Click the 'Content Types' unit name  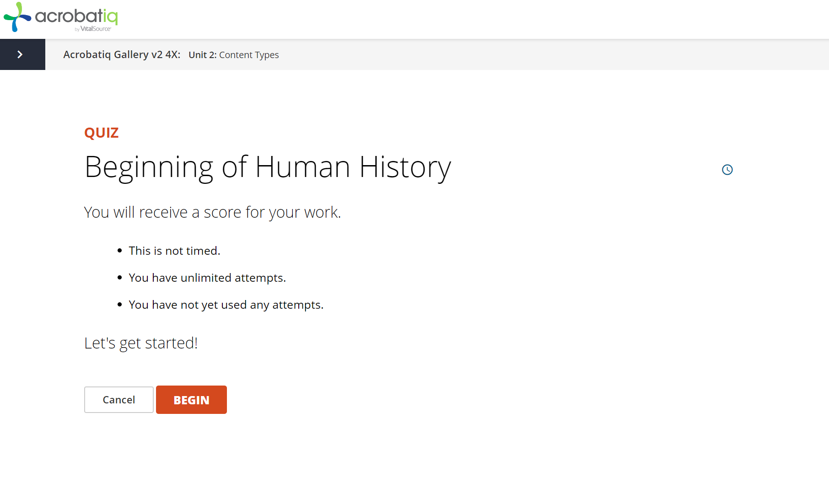(x=249, y=55)
